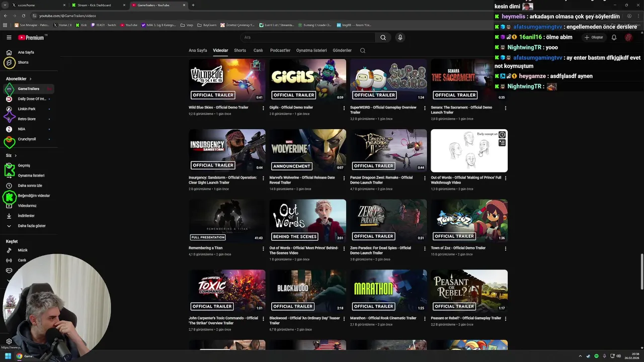This screenshot has height=362, width=644.
Task: Open TEASY - Twitch bookmark
Action: tap(103, 25)
